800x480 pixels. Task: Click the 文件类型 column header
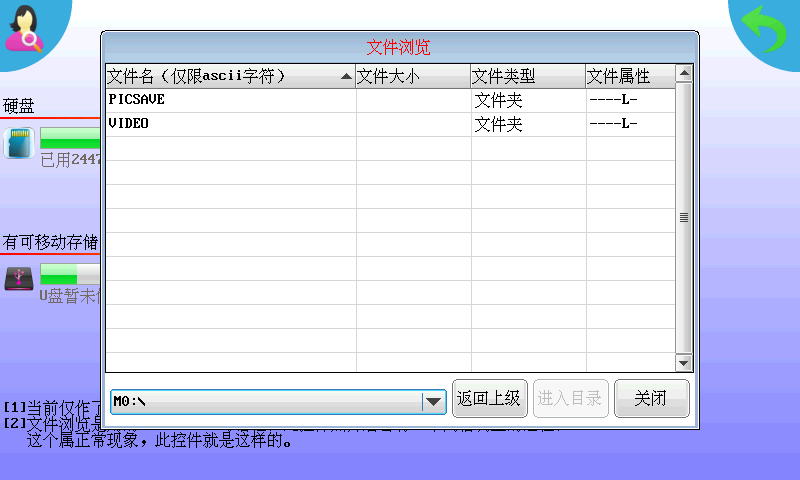click(528, 77)
